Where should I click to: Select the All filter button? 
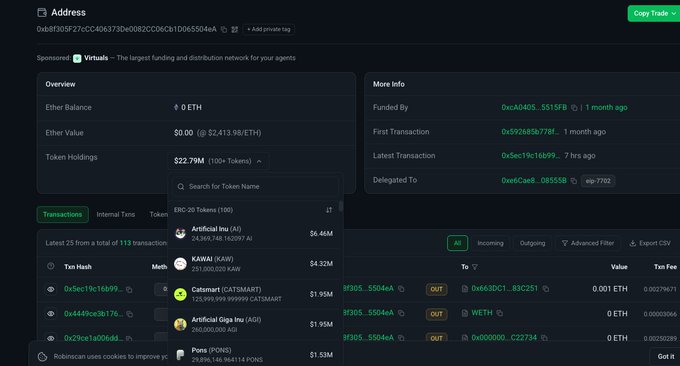click(x=457, y=243)
